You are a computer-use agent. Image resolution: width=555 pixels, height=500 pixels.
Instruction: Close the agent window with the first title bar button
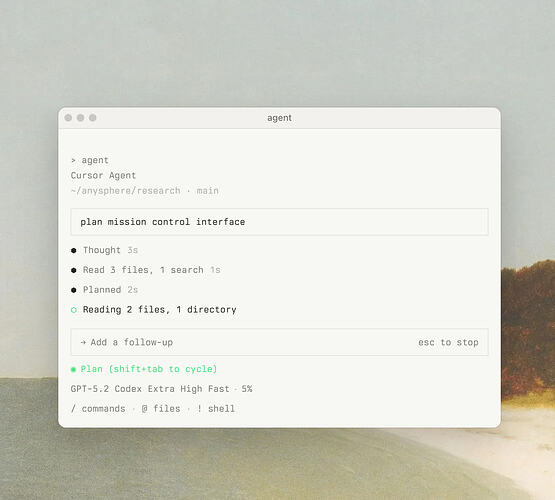tap(68, 118)
